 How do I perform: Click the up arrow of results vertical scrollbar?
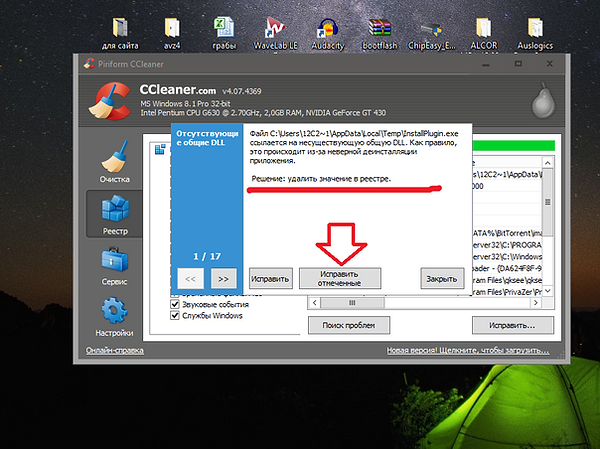(x=548, y=163)
